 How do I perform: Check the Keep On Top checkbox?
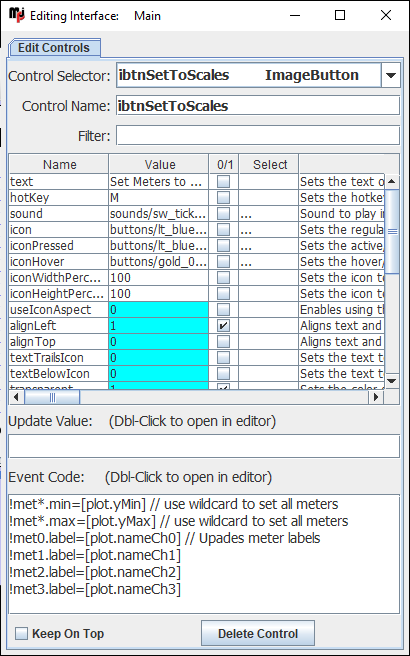[21, 633]
